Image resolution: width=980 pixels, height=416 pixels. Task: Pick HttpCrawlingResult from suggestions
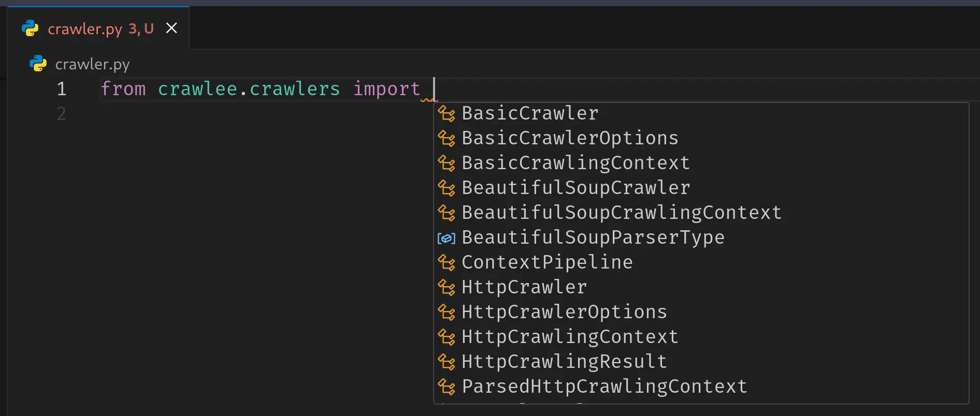[701, 362]
